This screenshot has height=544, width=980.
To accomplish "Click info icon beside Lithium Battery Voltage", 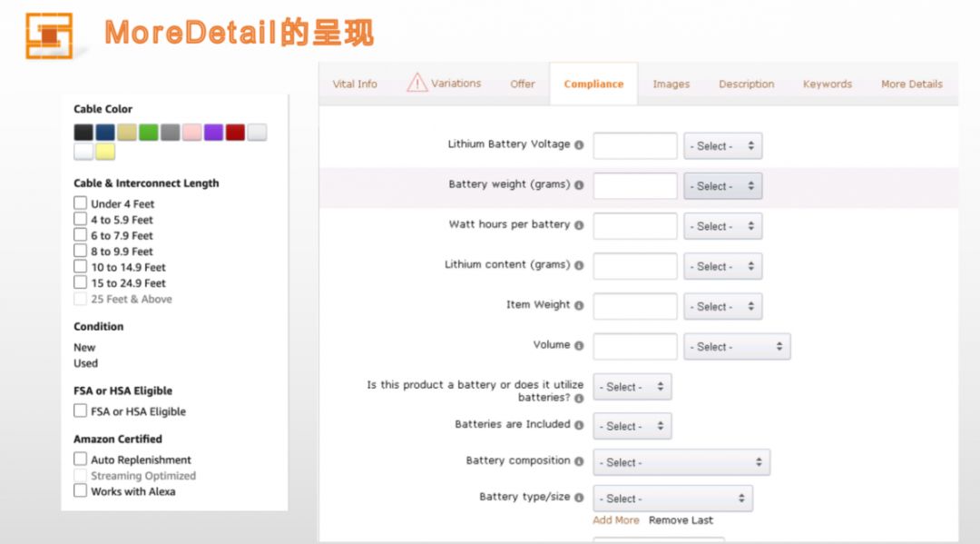I will click(579, 145).
